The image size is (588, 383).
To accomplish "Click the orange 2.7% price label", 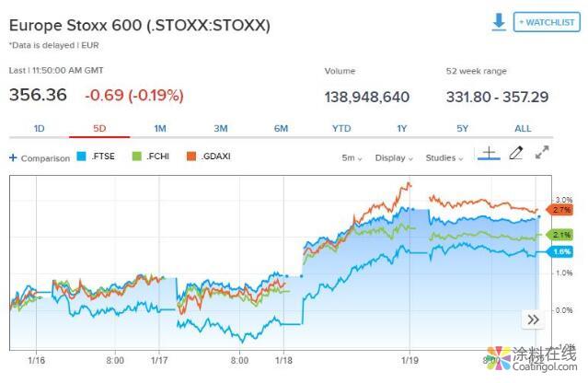I will click(562, 210).
